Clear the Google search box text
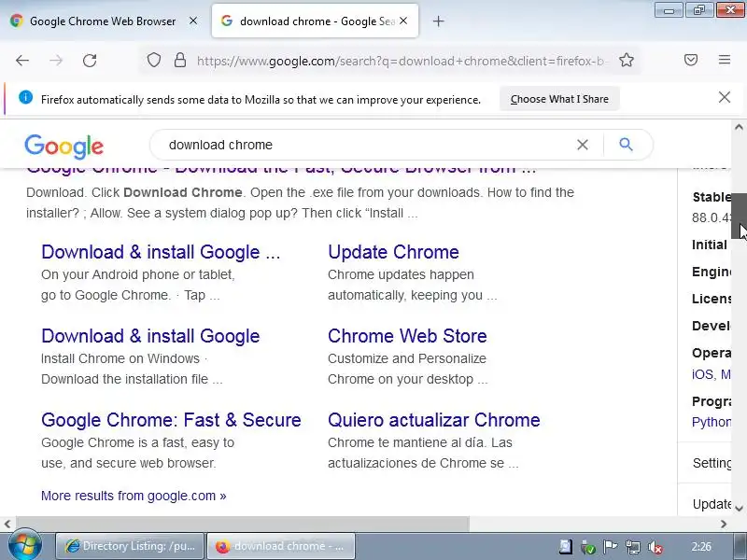The width and height of the screenshot is (747, 560). coord(582,145)
